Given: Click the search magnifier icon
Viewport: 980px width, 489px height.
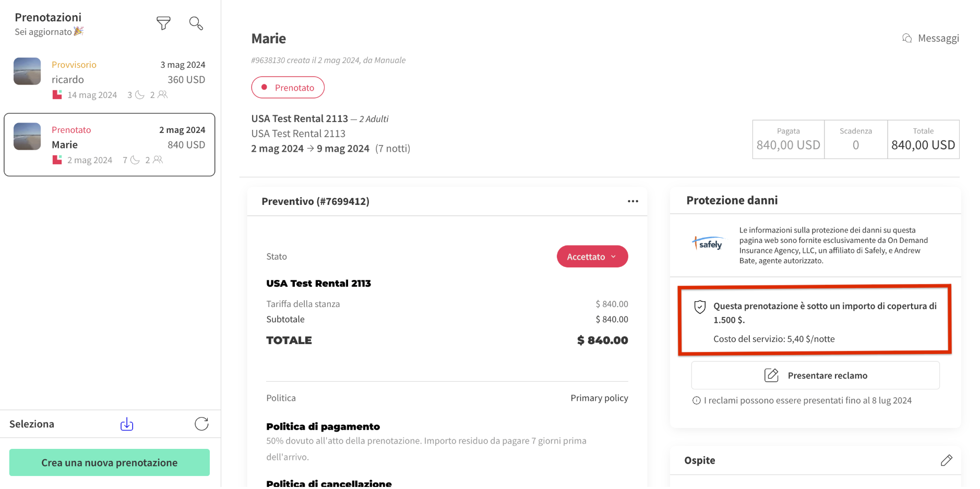Looking at the screenshot, I should [196, 23].
